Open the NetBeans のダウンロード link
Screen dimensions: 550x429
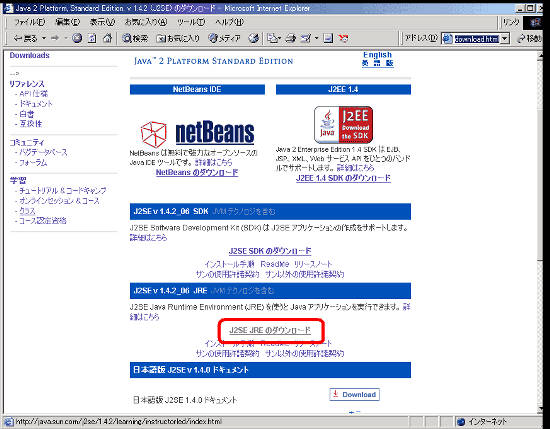[197, 172]
